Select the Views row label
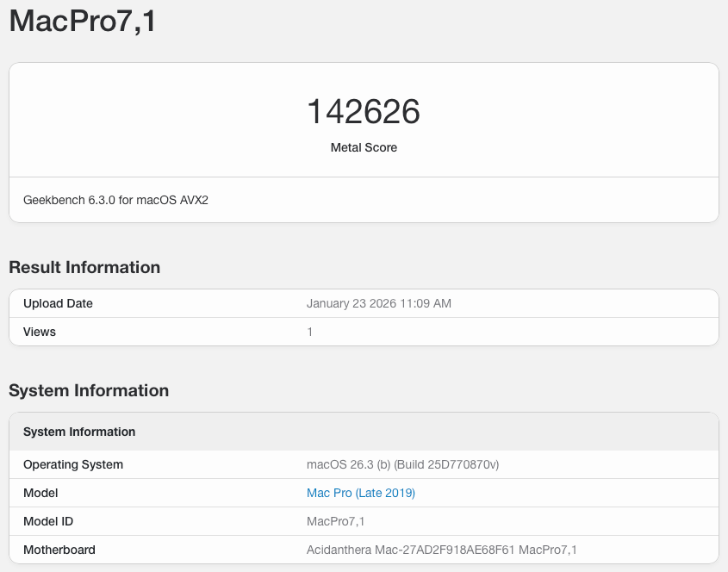 pos(40,332)
